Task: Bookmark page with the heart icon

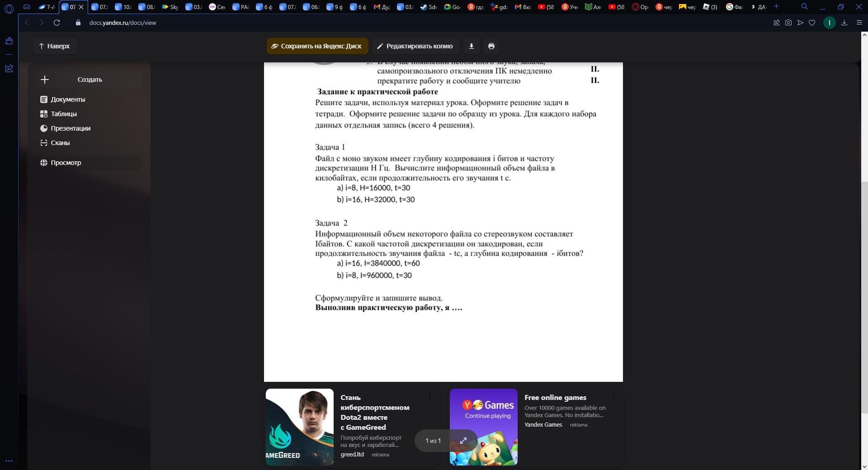Action: (x=812, y=23)
